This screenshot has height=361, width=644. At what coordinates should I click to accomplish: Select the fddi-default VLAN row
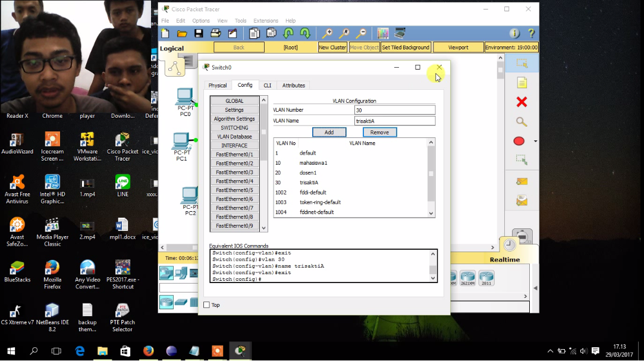pos(351,193)
